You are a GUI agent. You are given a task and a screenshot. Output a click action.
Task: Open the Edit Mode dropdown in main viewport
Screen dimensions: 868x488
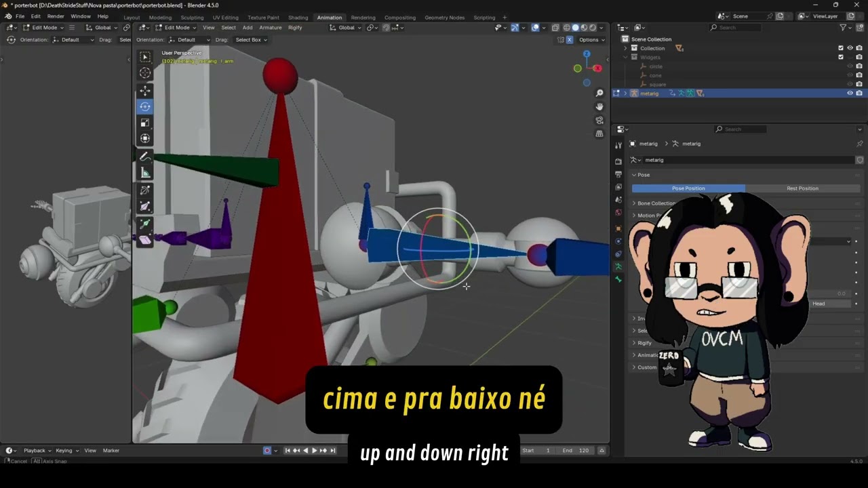(176, 28)
